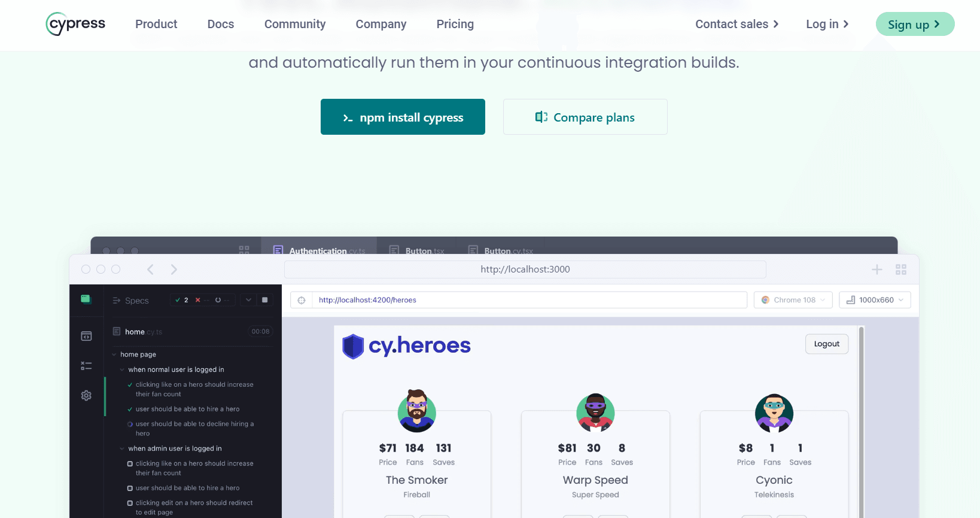
Task: Open the settings gear in the Cypress sidebar
Action: pyautogui.click(x=86, y=395)
